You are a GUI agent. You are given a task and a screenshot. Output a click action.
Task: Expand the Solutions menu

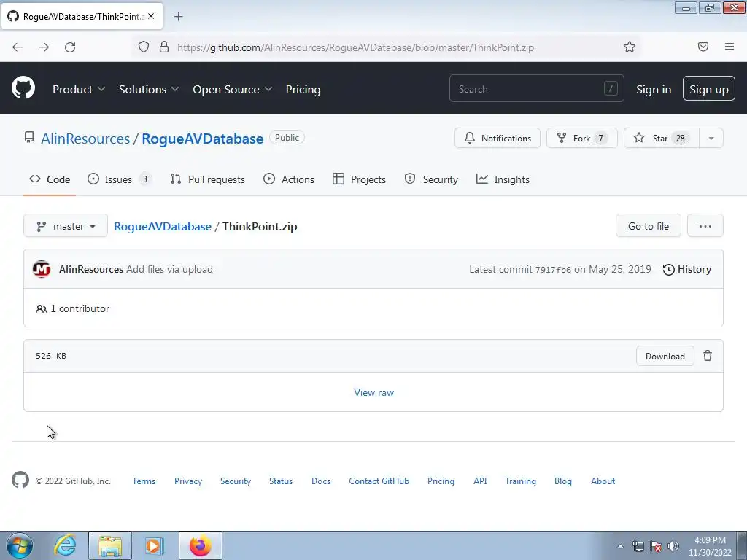pos(149,89)
